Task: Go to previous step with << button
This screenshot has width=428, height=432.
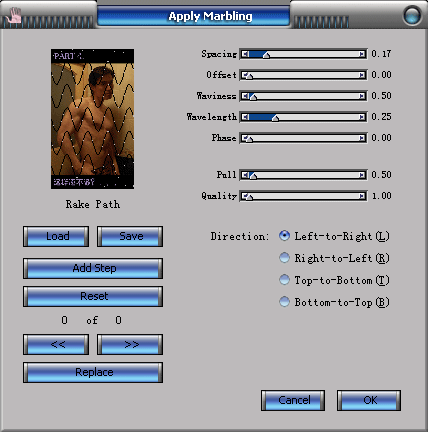Action: pyautogui.click(x=56, y=344)
